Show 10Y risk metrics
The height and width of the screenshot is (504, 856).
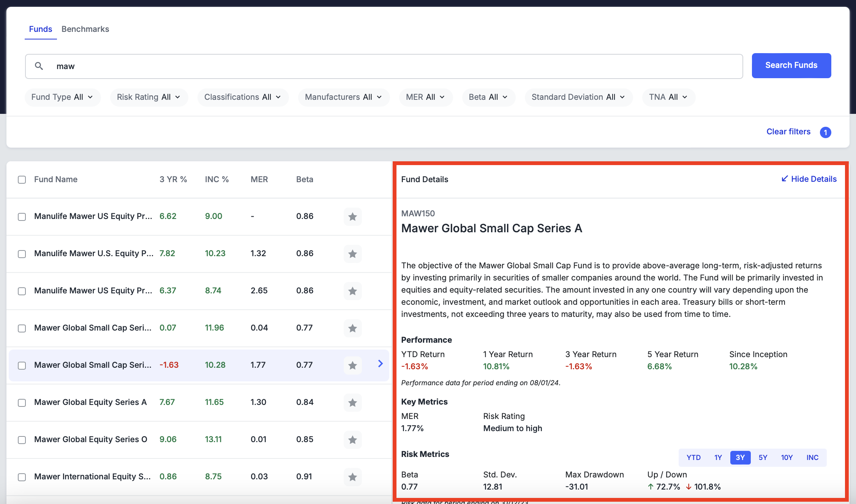(x=787, y=458)
